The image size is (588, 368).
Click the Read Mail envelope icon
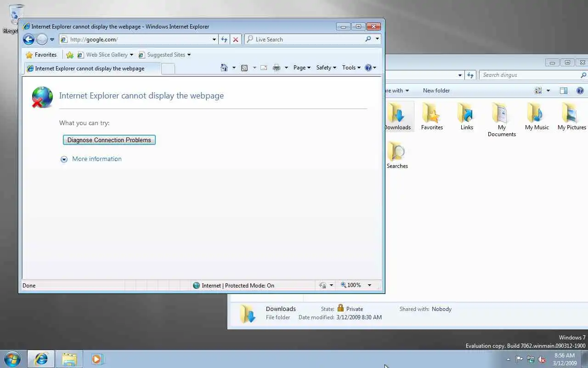[x=264, y=68]
